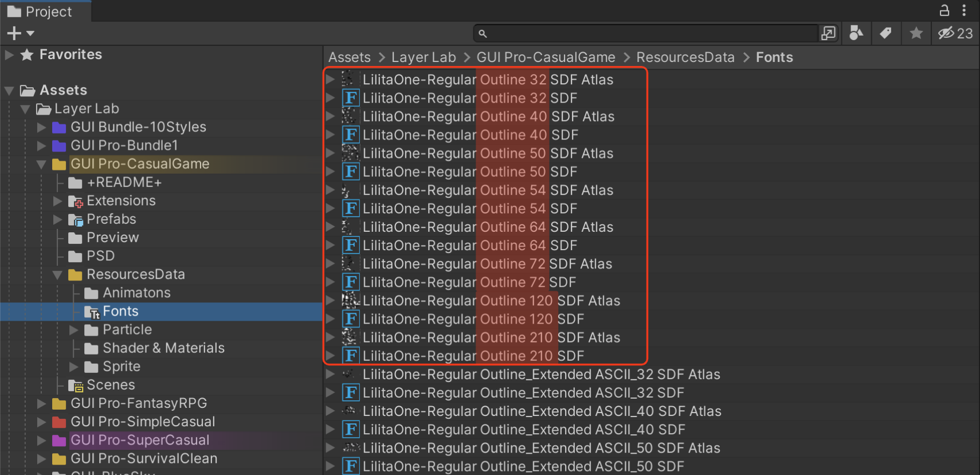The image size is (980, 475).
Task: Open the Search by Type filter
Action: [x=856, y=34]
